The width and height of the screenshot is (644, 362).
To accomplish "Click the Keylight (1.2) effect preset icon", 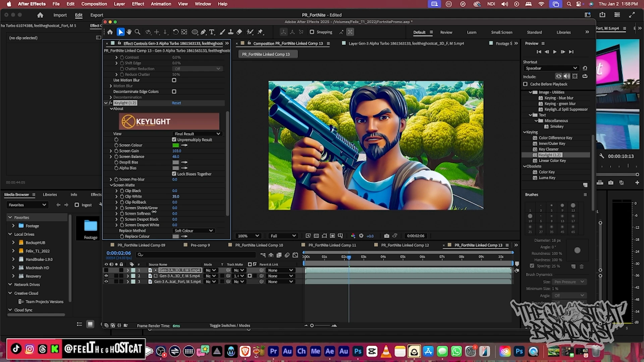I will pos(535,155).
